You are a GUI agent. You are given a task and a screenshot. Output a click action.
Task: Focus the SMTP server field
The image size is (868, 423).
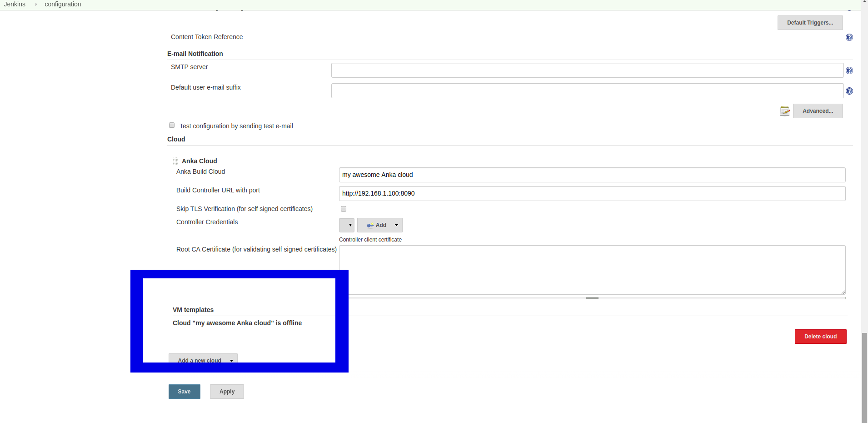[x=587, y=70]
